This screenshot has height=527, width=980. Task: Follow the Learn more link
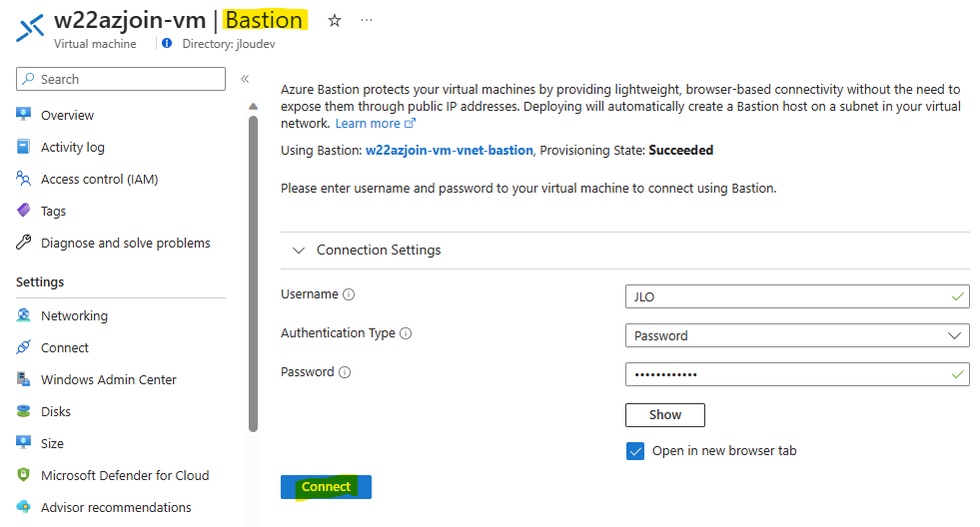[368, 123]
